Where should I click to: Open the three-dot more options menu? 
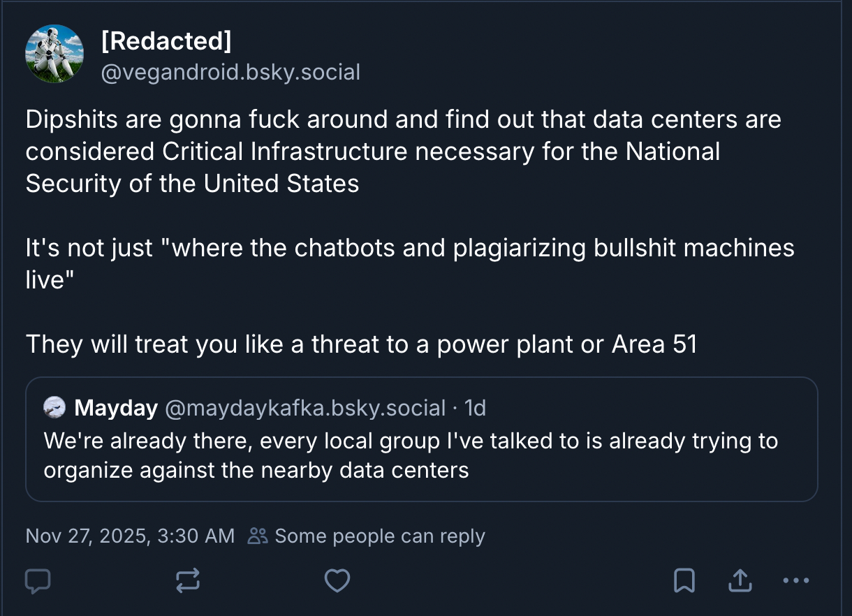796,580
